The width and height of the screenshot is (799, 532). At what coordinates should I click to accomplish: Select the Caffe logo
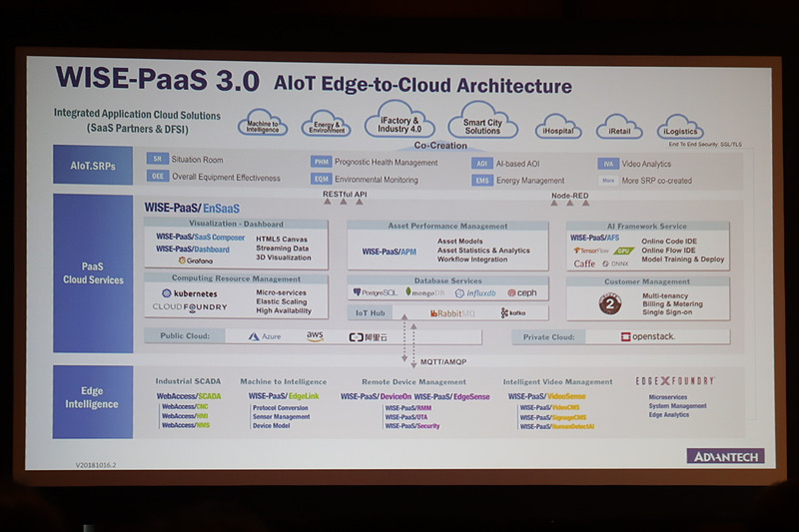[584, 264]
